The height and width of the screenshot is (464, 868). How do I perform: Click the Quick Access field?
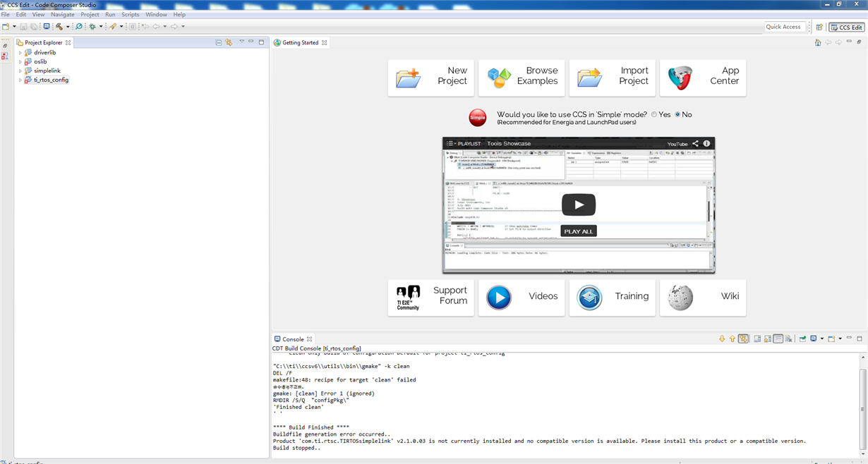pyautogui.click(x=784, y=27)
